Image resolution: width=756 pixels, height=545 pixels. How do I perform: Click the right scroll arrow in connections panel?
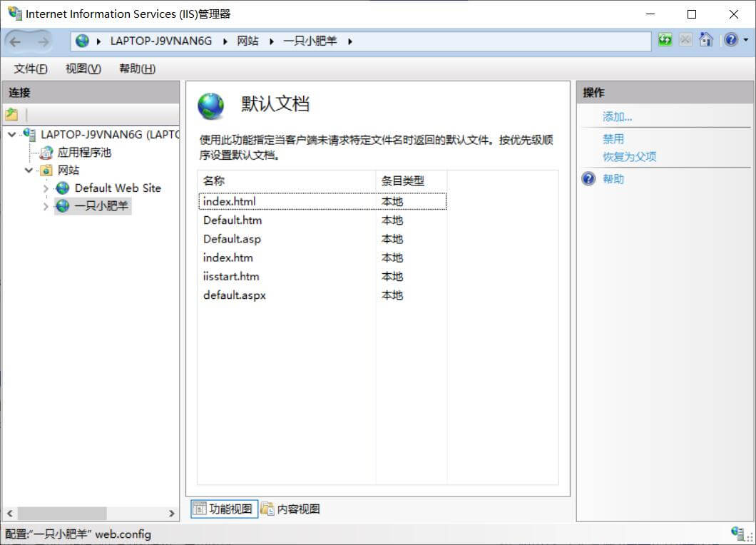(x=171, y=513)
